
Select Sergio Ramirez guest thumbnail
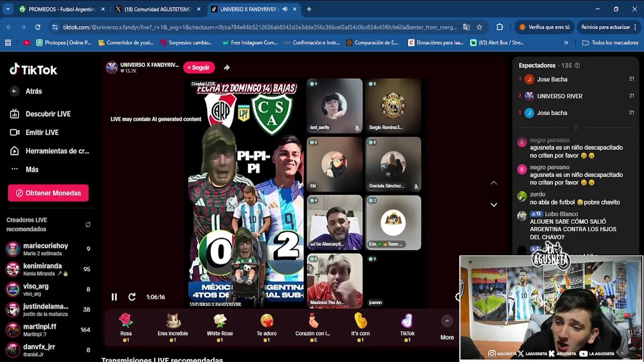(393, 106)
